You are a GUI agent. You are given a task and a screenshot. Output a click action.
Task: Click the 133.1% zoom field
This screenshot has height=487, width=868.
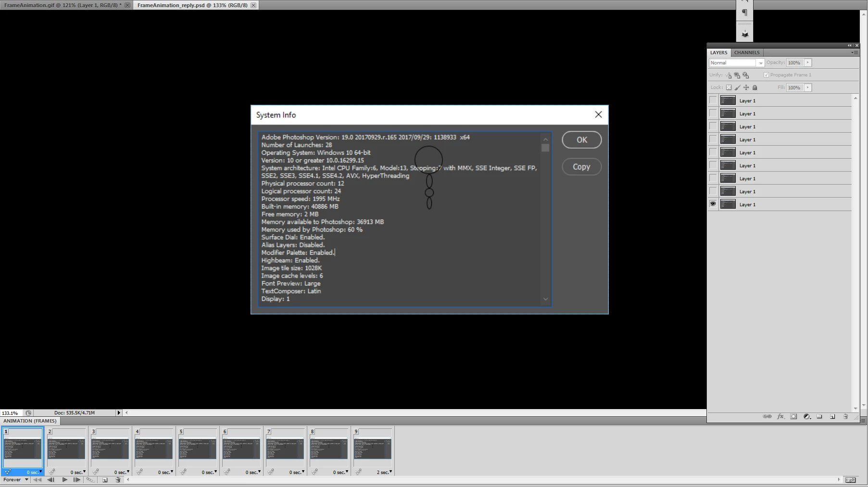(x=11, y=413)
